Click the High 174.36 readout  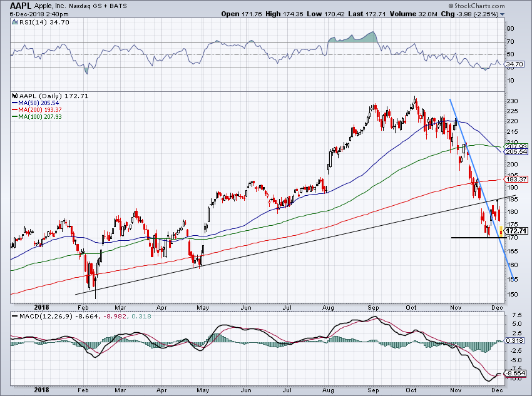coord(284,14)
